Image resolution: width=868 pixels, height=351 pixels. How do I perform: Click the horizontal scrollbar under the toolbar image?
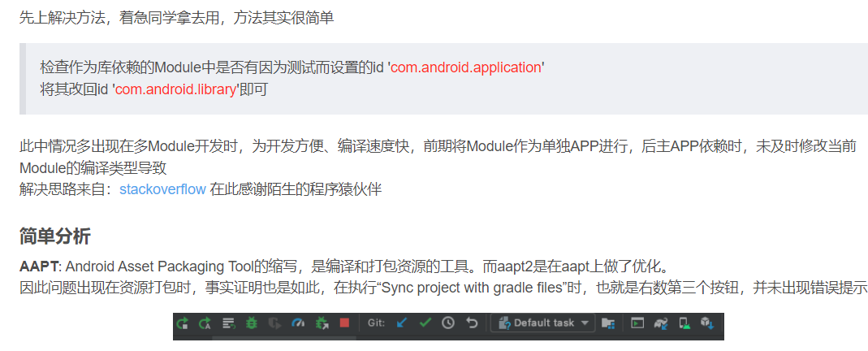(x=284, y=338)
